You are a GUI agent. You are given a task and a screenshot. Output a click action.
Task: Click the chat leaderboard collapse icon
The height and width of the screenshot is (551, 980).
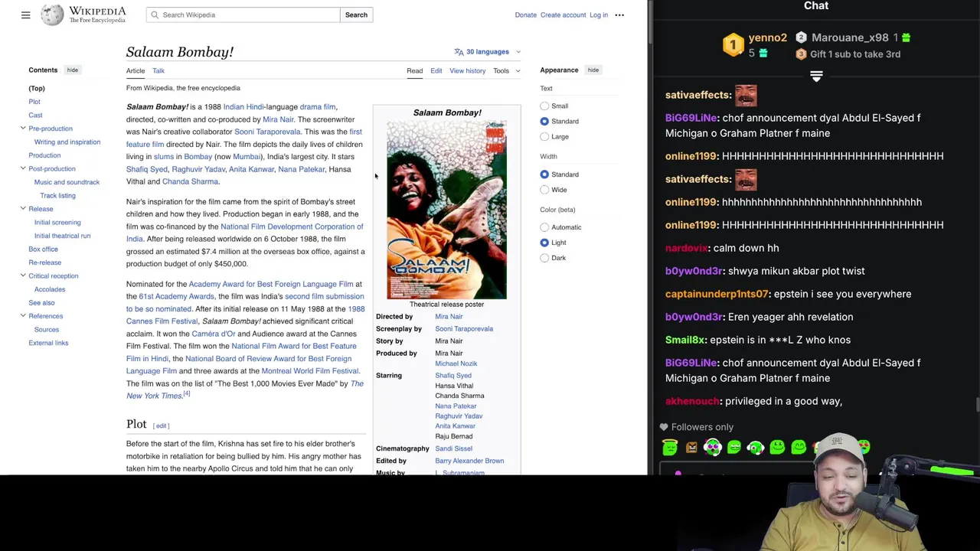(x=816, y=77)
